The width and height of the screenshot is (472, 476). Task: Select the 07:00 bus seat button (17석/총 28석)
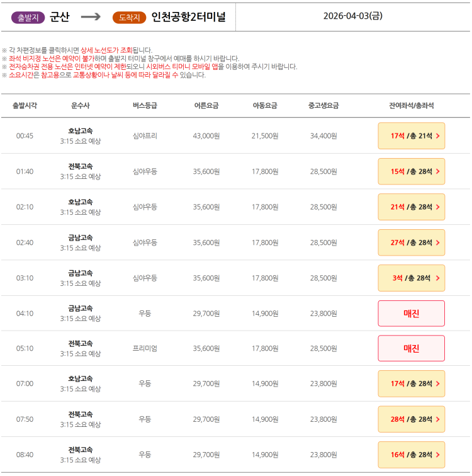(411, 383)
